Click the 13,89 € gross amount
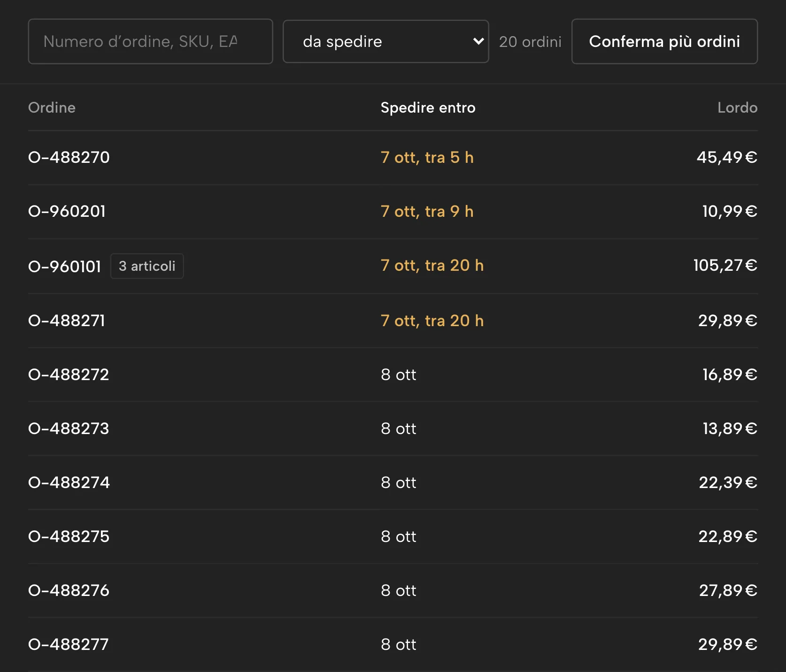The height and width of the screenshot is (672, 786). click(x=730, y=428)
